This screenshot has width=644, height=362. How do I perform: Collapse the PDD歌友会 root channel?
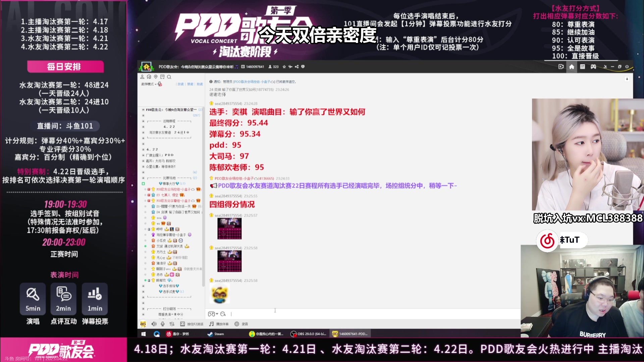(143, 110)
